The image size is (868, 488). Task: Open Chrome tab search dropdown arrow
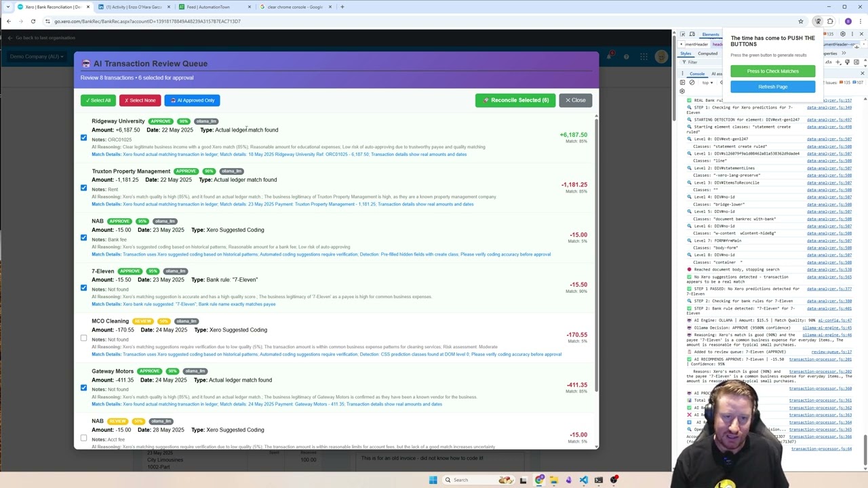click(x=7, y=7)
